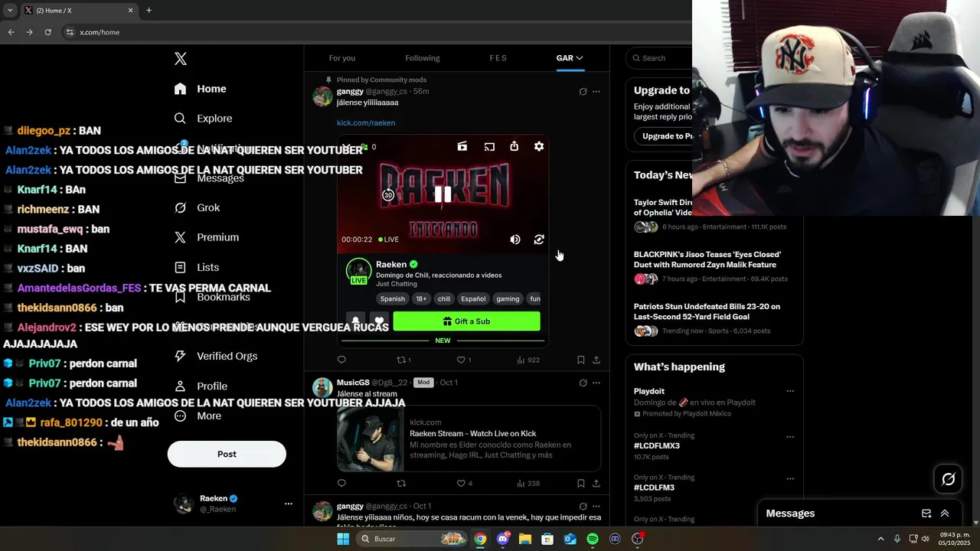Click the Spanish tag chip
The height and width of the screenshot is (551, 980).
point(393,299)
